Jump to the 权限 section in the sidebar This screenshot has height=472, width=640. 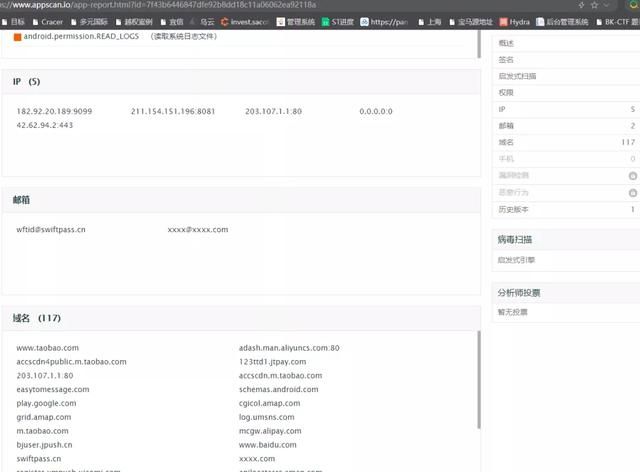coord(567,93)
